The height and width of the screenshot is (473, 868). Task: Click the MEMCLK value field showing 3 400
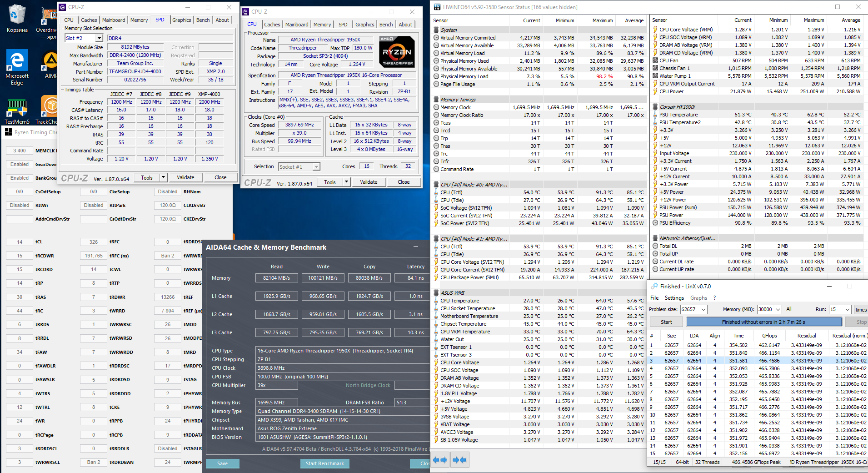tap(20, 151)
